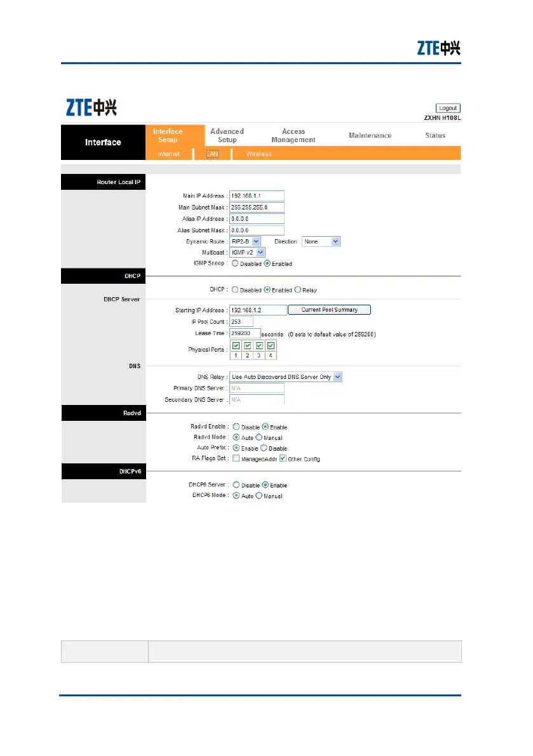Set IGMP Snoop to Enabled
Screen dimensions: 533x756
click(267, 263)
